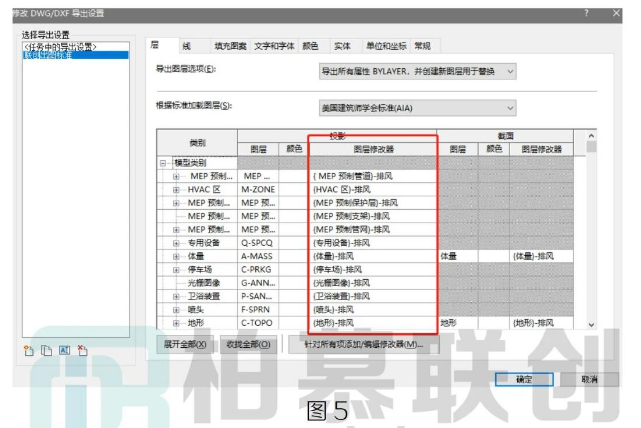This screenshot has width=641, height=428.
Task: Expand the 地形 category row
Action: pyautogui.click(x=176, y=323)
